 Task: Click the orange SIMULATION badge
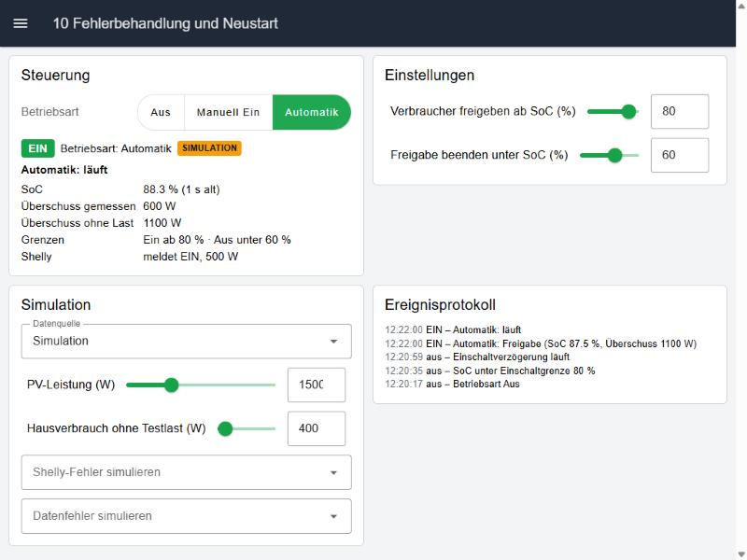[209, 148]
